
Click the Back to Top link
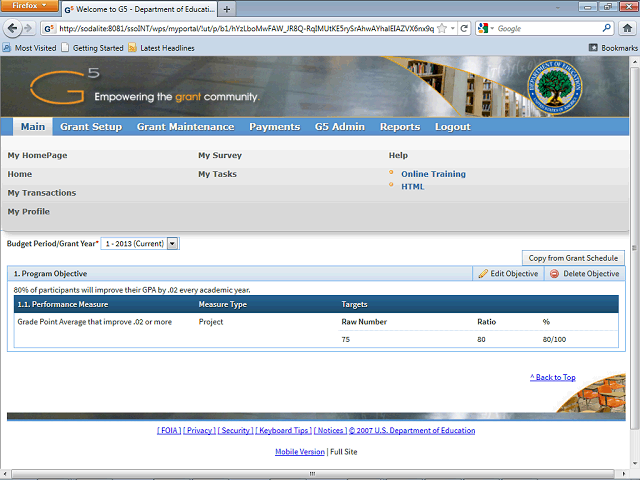pos(553,377)
